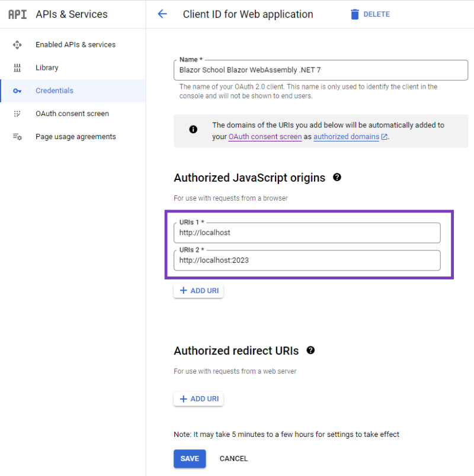Image resolution: width=474 pixels, height=476 pixels.
Task: Click the Enabled APIs & services icon
Action: [17, 44]
